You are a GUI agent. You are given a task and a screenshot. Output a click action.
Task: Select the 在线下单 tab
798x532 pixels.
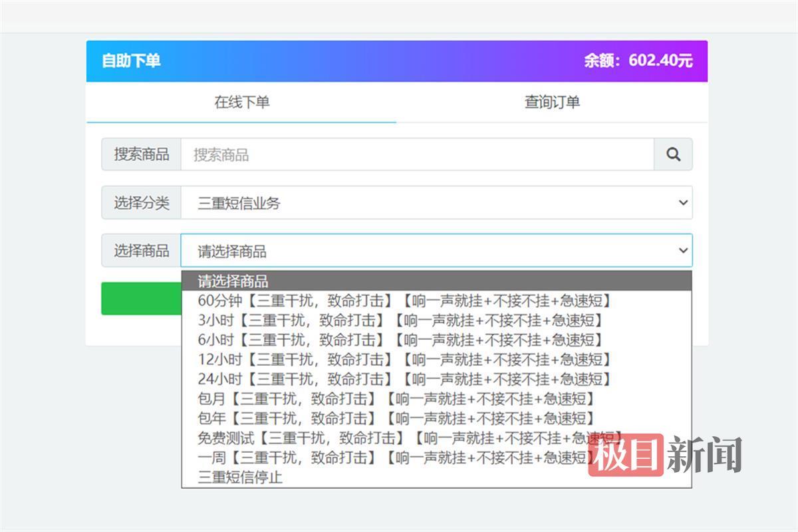click(241, 102)
